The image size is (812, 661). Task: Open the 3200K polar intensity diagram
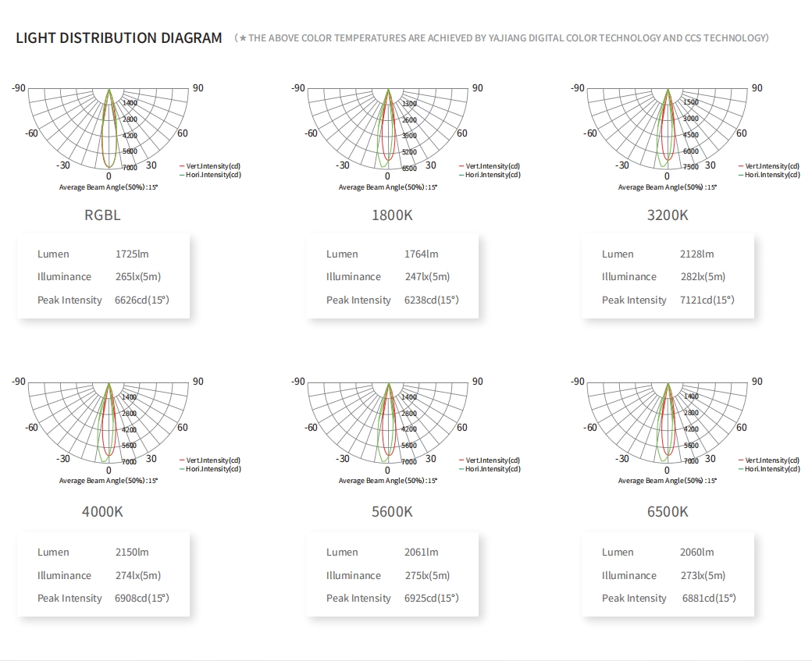coord(668,129)
